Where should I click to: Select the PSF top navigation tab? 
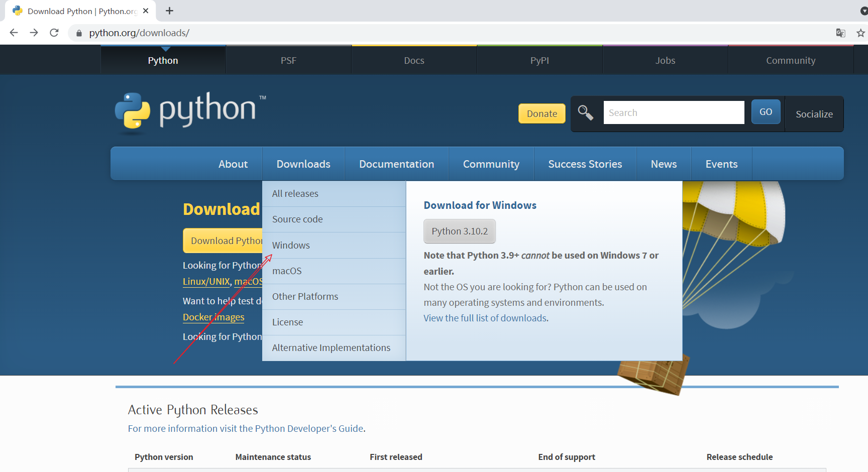289,60
